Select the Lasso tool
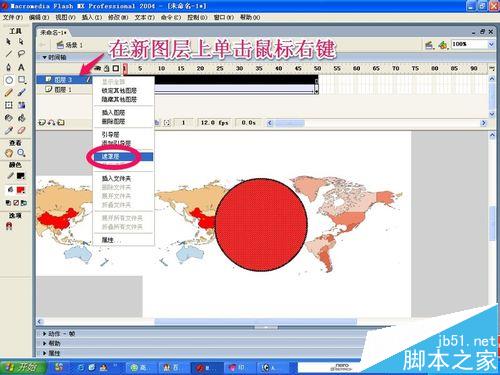Image resolution: width=500 pixels, height=375 pixels. [x=21, y=54]
